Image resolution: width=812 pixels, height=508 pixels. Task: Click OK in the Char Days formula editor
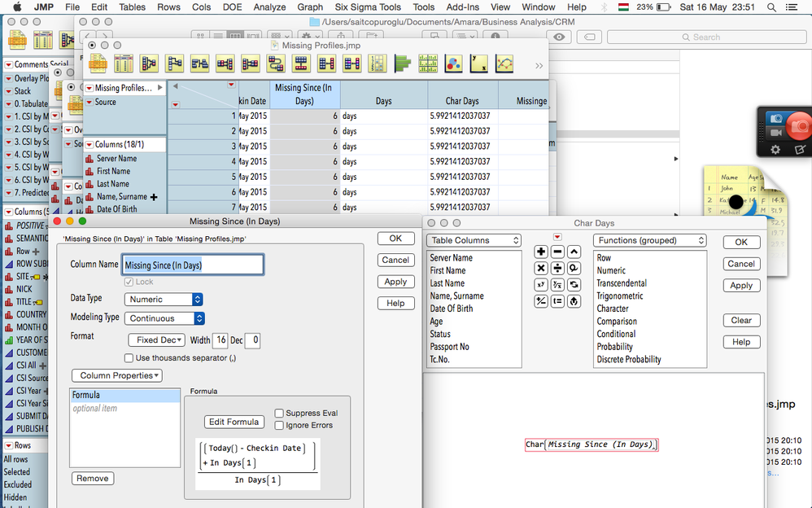741,242
